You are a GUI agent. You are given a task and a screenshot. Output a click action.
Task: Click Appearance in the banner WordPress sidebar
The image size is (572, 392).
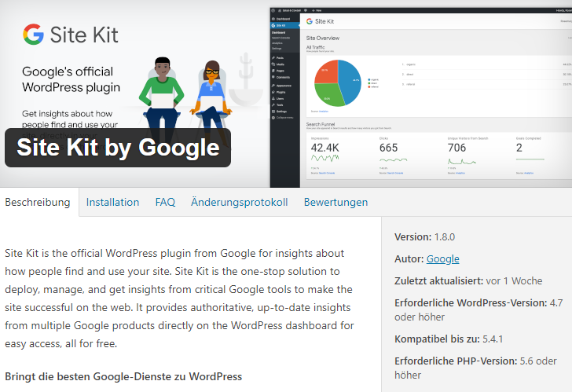pyautogui.click(x=281, y=86)
